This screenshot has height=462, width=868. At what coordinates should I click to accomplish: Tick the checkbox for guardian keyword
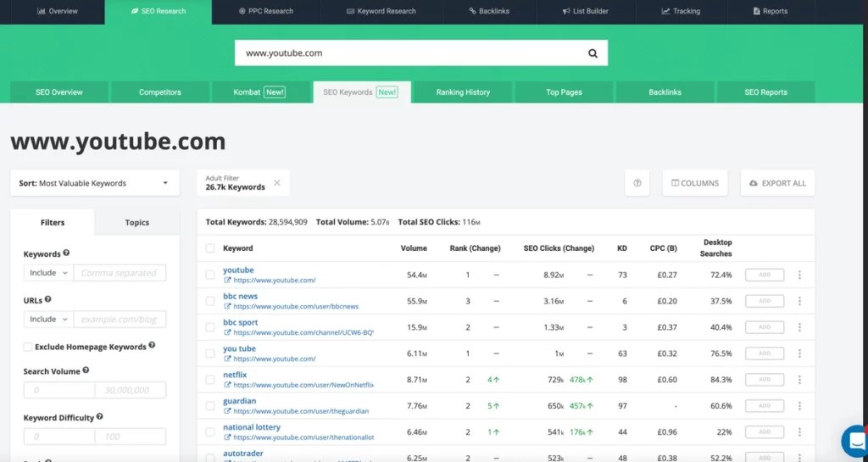pos(210,405)
